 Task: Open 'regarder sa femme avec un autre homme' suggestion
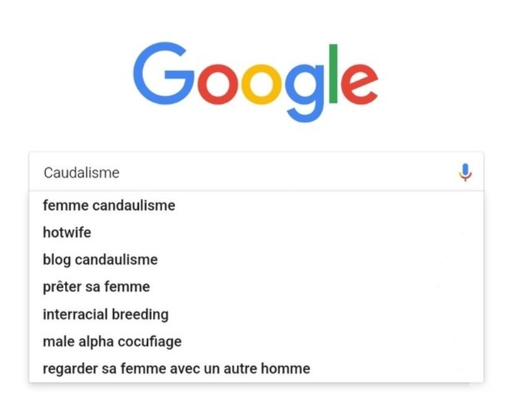pyautogui.click(x=176, y=368)
